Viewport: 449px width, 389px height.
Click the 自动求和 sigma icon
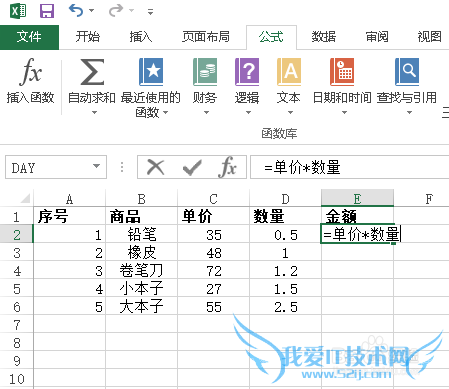click(92, 72)
